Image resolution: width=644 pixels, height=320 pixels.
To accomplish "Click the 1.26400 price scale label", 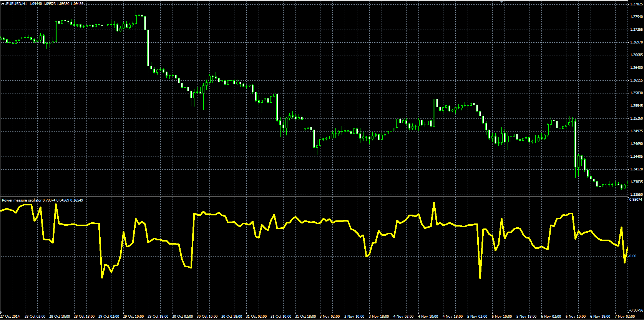I will point(637,68).
